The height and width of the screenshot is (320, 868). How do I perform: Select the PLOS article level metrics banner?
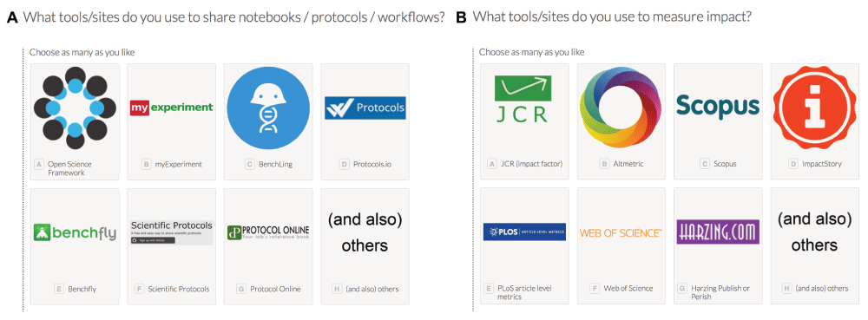pos(524,232)
